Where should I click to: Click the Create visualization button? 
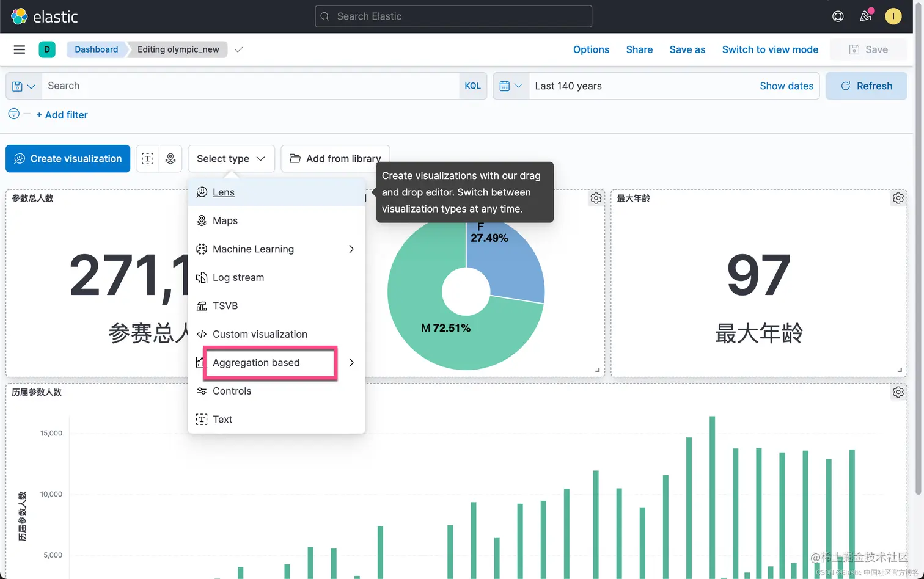[68, 159]
